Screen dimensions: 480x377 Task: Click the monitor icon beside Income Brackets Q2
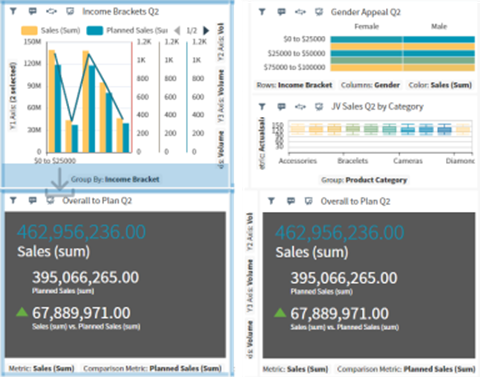pos(70,11)
